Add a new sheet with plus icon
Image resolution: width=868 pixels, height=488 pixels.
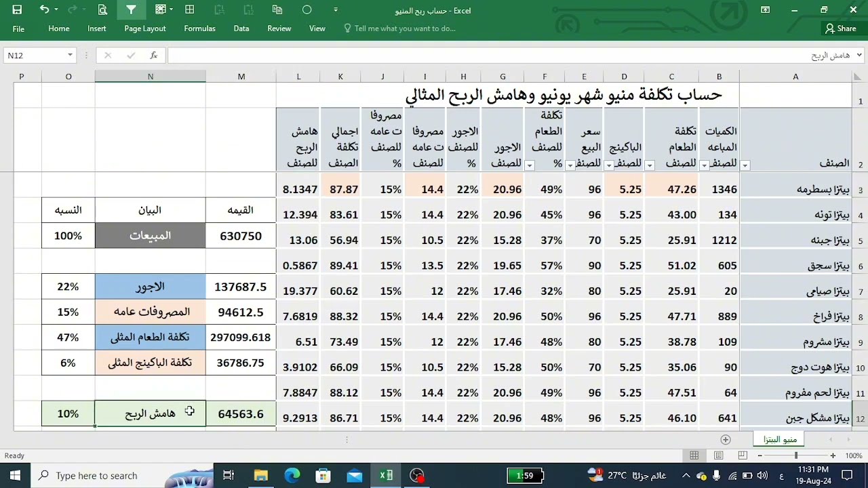726,439
